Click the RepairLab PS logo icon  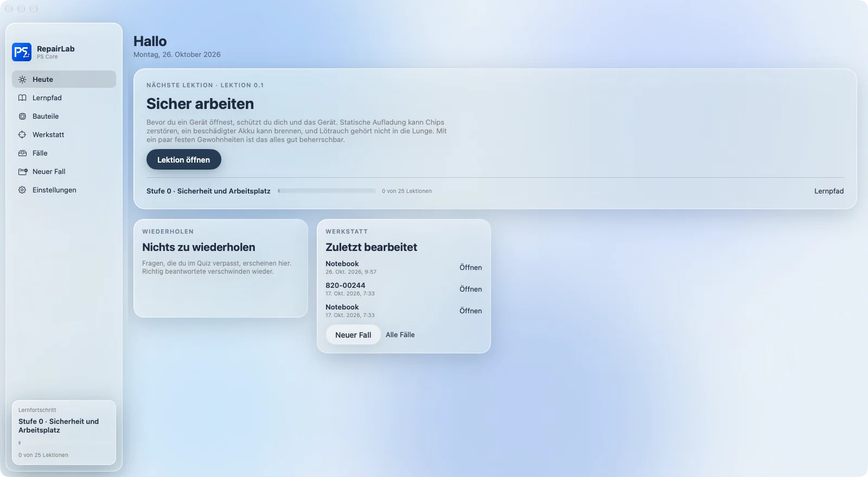pyautogui.click(x=22, y=52)
